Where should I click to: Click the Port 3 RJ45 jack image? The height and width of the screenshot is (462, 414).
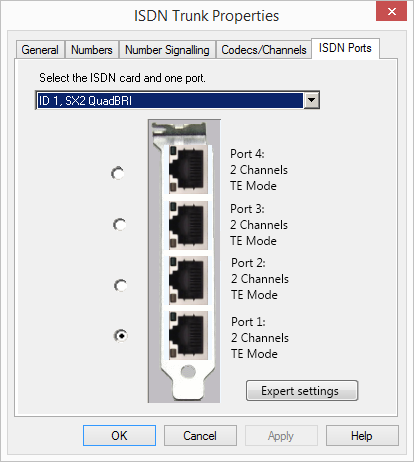coord(187,225)
